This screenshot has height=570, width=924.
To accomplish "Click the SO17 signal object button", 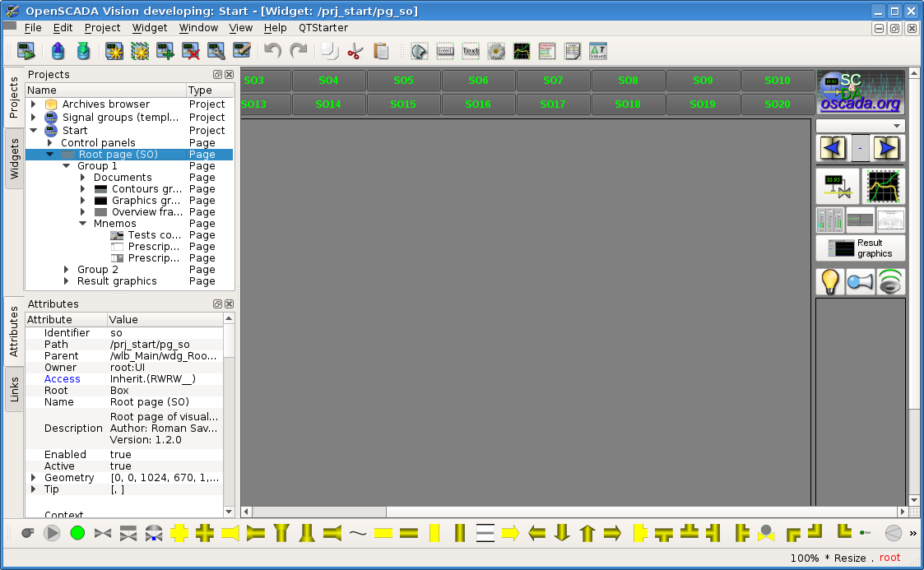I will [553, 104].
